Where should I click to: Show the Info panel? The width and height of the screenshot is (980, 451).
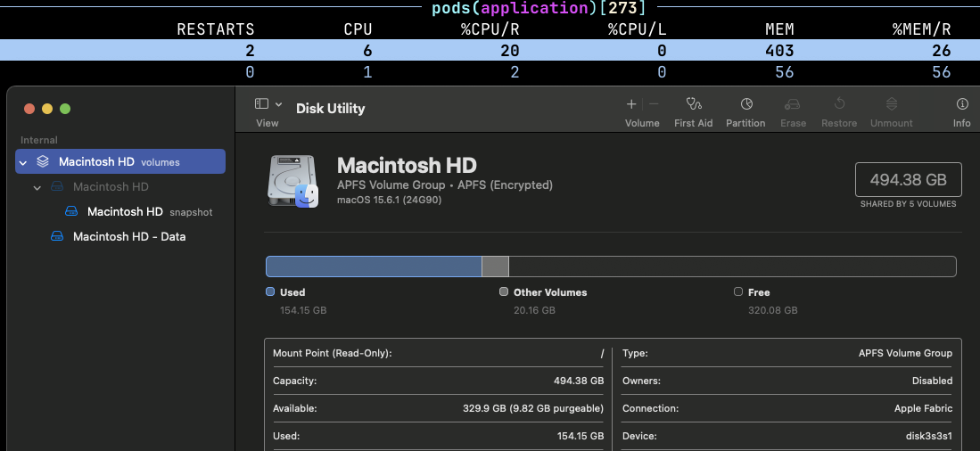click(x=962, y=104)
